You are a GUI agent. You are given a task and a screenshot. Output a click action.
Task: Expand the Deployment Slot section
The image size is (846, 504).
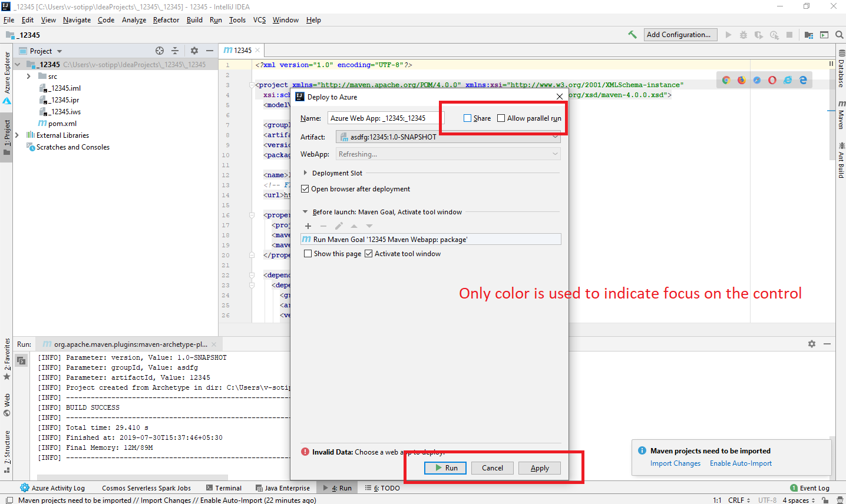pyautogui.click(x=306, y=173)
